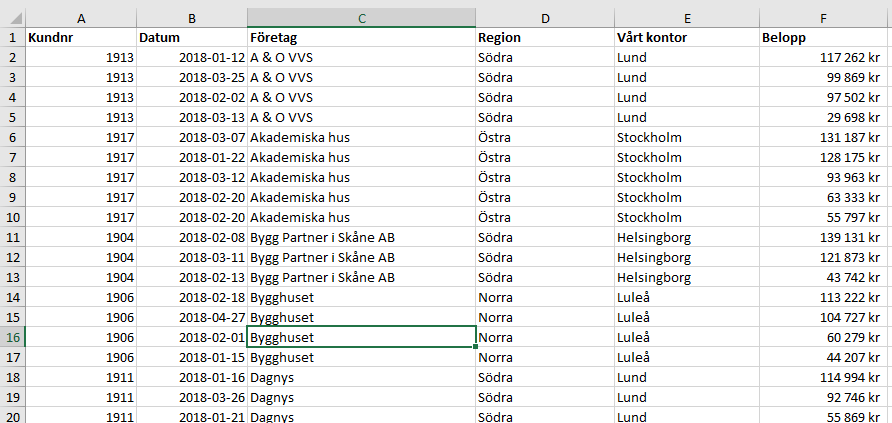The image size is (892, 423).
Task: Click the select-all corner triangle
Action: point(13,18)
